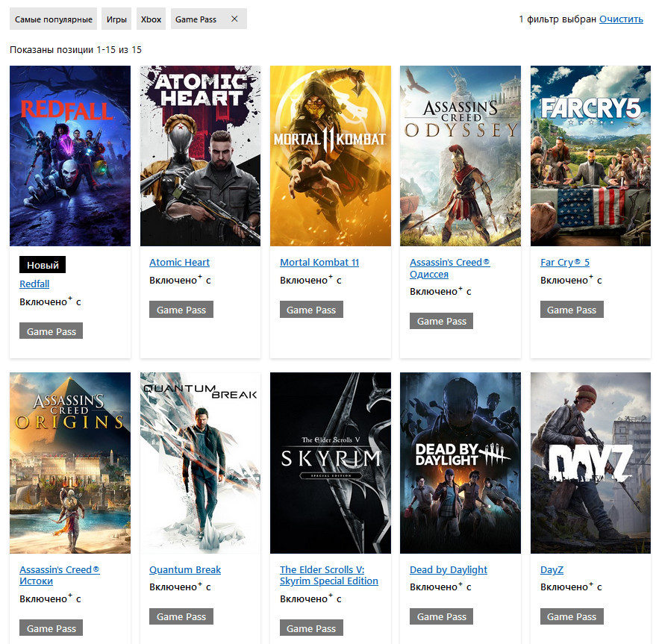Open the DayZ cover image

point(590,463)
